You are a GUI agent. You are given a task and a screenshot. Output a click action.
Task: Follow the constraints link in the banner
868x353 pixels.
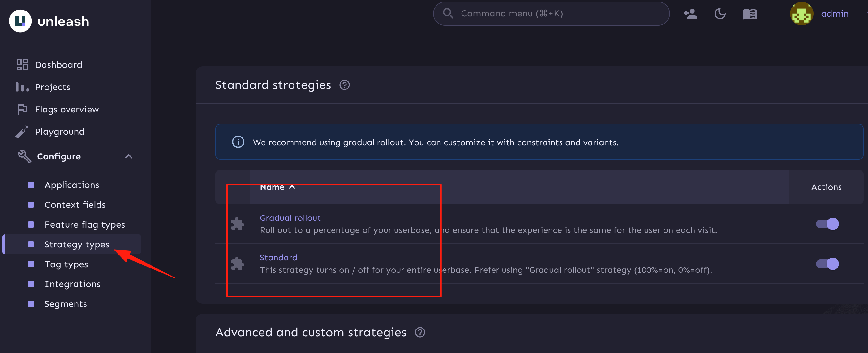coord(540,142)
